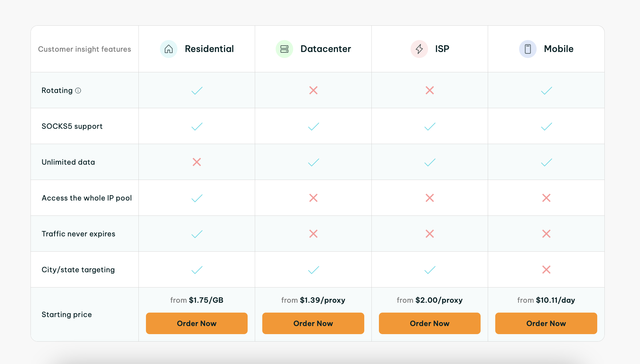Image resolution: width=640 pixels, height=364 pixels.
Task: Click the Datacenter server icon
Action: pos(284,49)
